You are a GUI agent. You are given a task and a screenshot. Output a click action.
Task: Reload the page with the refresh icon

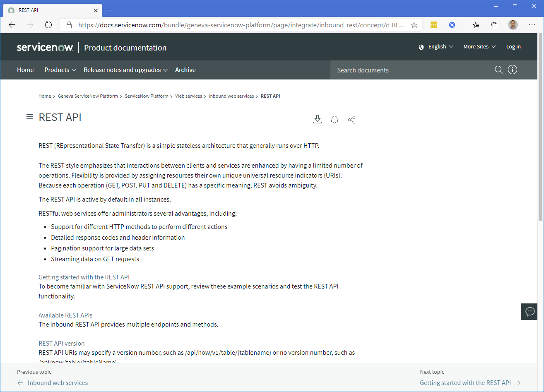point(48,25)
